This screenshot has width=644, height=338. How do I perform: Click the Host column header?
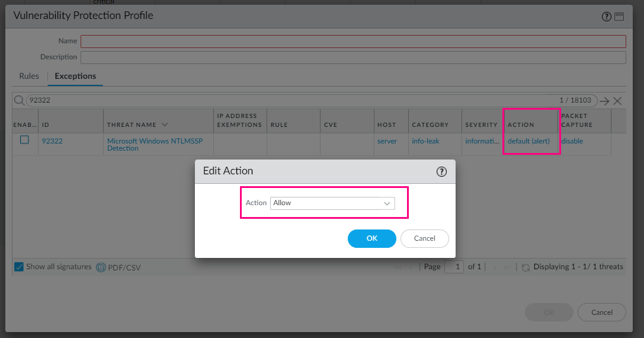[x=391, y=121]
